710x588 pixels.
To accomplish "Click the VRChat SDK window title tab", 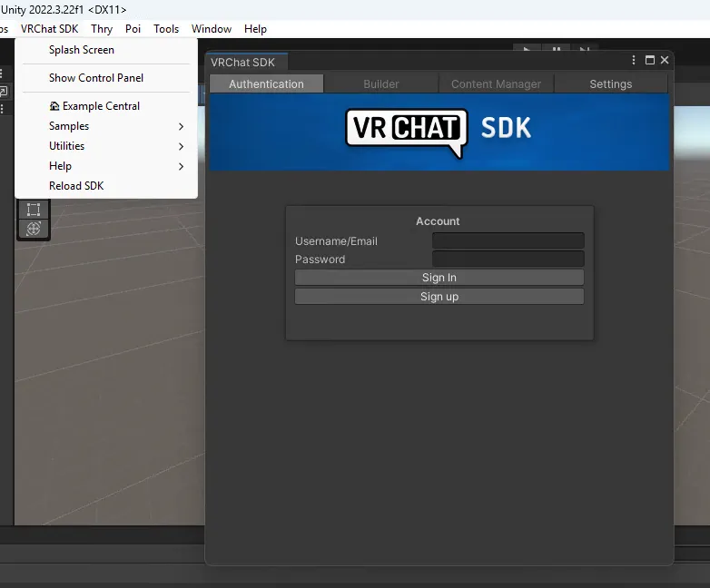I will coord(246,62).
